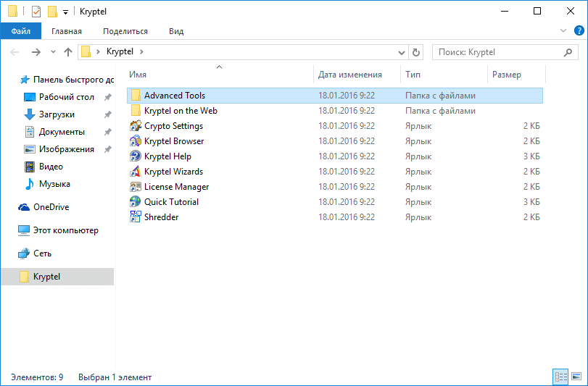Refresh the current folder view

pyautogui.click(x=416, y=52)
